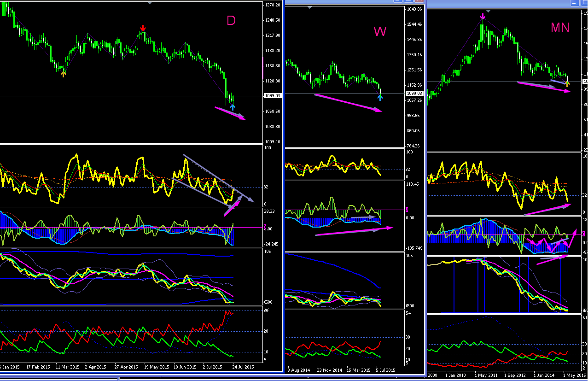588x381 pixels.
Task: Select the blue up arrow on the W chart
Action: 380,97
